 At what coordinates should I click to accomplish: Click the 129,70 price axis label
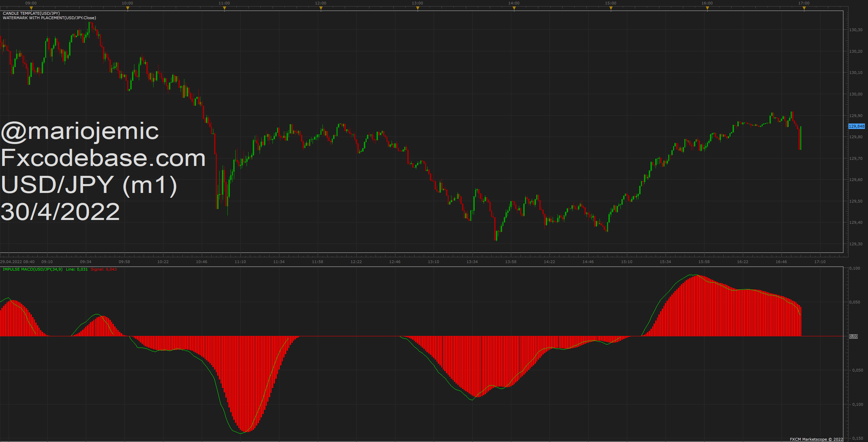(856, 158)
